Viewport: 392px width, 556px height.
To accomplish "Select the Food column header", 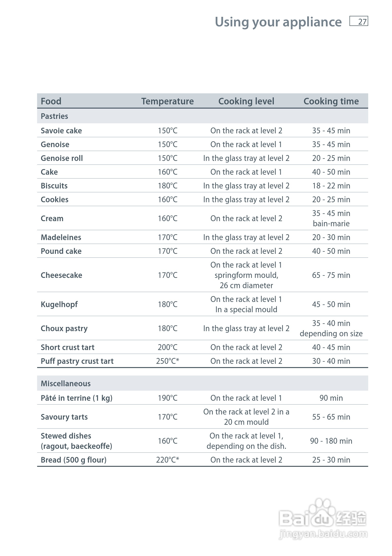I will 51,101.
